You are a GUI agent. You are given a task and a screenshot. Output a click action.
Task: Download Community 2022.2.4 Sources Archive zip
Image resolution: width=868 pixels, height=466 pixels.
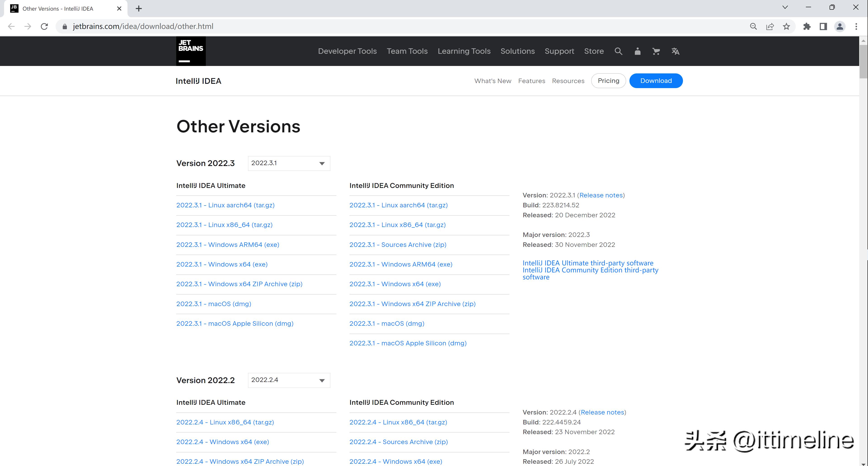[398, 442]
